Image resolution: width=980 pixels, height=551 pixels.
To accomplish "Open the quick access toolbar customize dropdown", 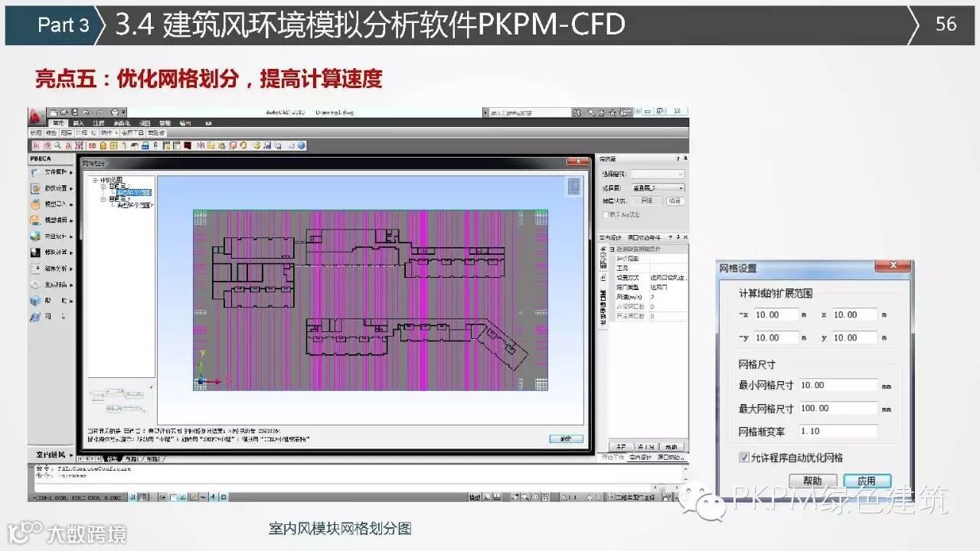I will (123, 112).
